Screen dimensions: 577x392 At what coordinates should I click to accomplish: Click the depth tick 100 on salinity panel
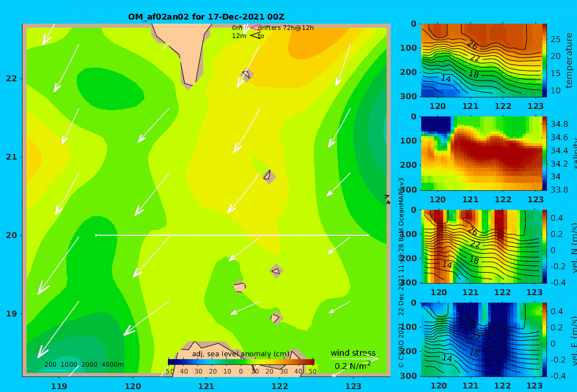point(409,141)
